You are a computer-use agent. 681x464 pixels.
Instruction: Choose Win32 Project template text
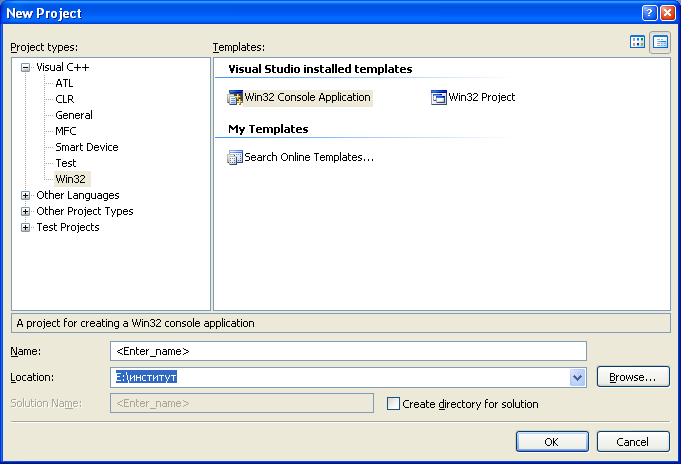[x=482, y=97]
